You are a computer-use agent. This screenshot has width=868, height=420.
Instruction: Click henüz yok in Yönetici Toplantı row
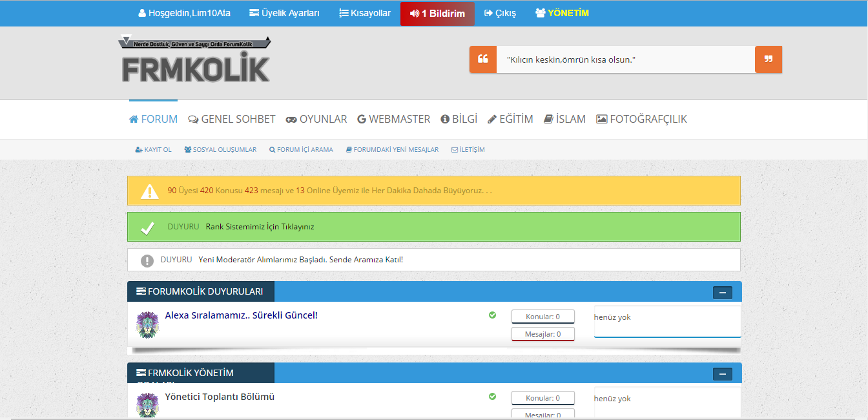(x=612, y=399)
